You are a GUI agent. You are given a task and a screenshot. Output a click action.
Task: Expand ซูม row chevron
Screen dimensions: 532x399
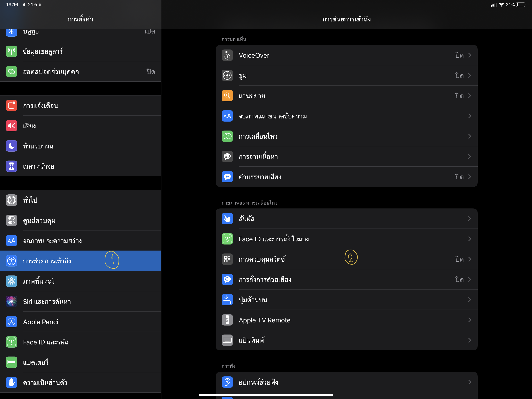pyautogui.click(x=469, y=75)
